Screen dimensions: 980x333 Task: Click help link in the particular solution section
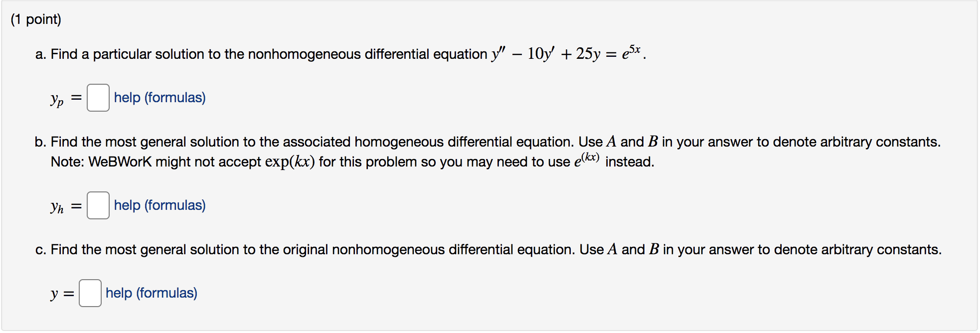point(160,97)
